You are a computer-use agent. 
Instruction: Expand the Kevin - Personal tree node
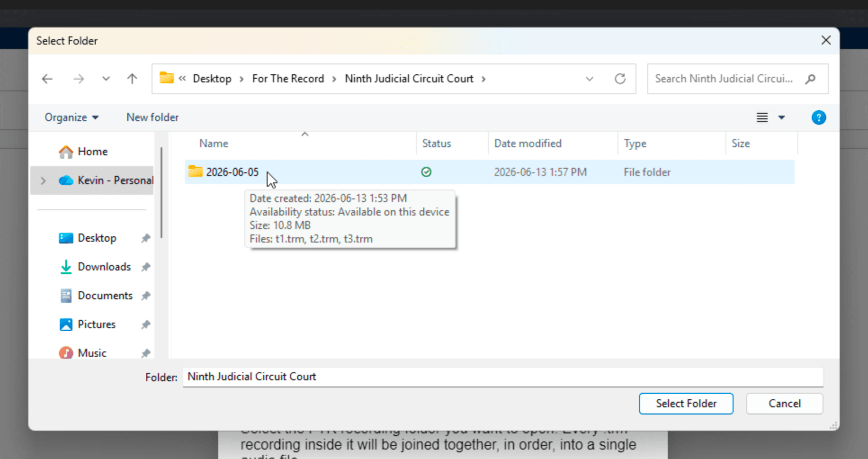[43, 181]
